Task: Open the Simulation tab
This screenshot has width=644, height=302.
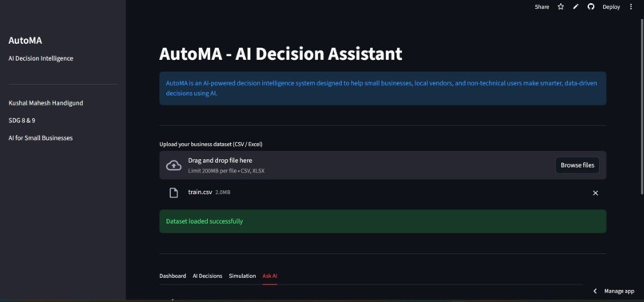Action: (242, 276)
